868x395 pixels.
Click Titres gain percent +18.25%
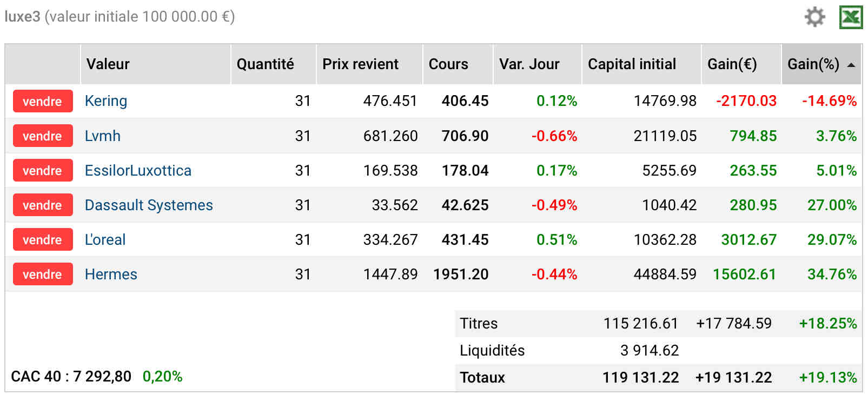point(828,323)
